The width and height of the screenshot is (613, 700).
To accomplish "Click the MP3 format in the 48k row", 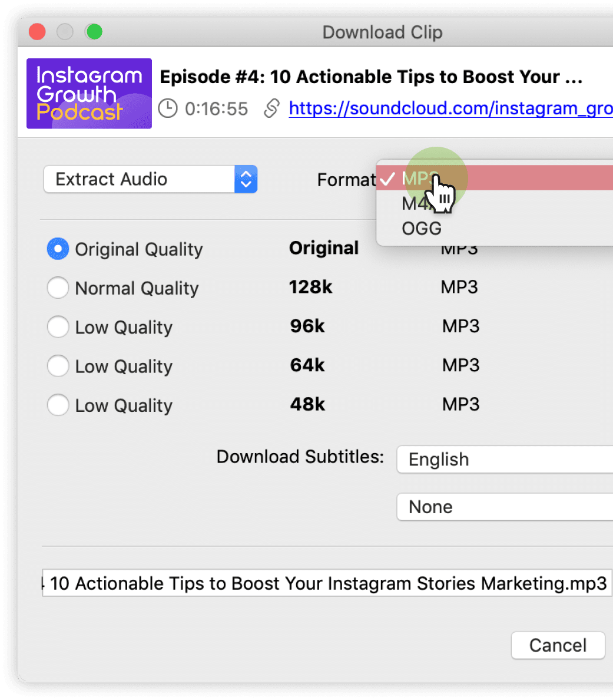I will pyautogui.click(x=461, y=404).
